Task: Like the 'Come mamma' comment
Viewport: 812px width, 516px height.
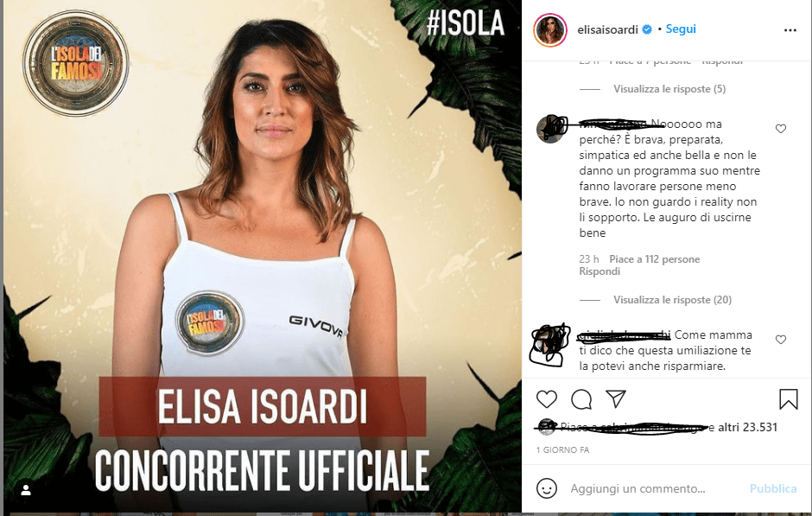Action: pyautogui.click(x=780, y=340)
